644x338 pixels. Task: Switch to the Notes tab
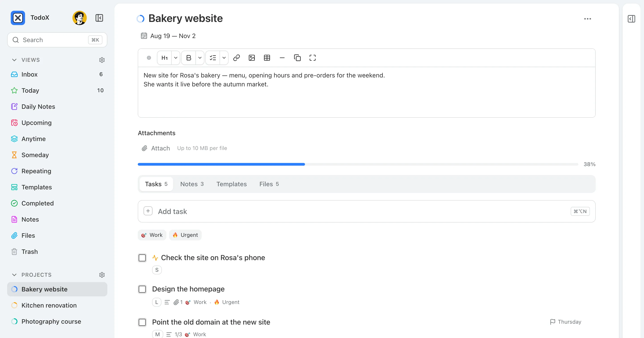tap(192, 184)
